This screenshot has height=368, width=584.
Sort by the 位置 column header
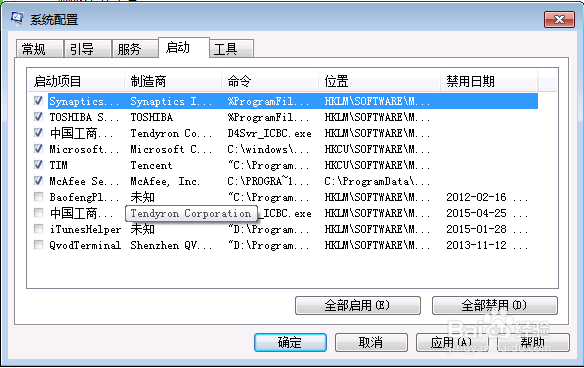point(380,81)
